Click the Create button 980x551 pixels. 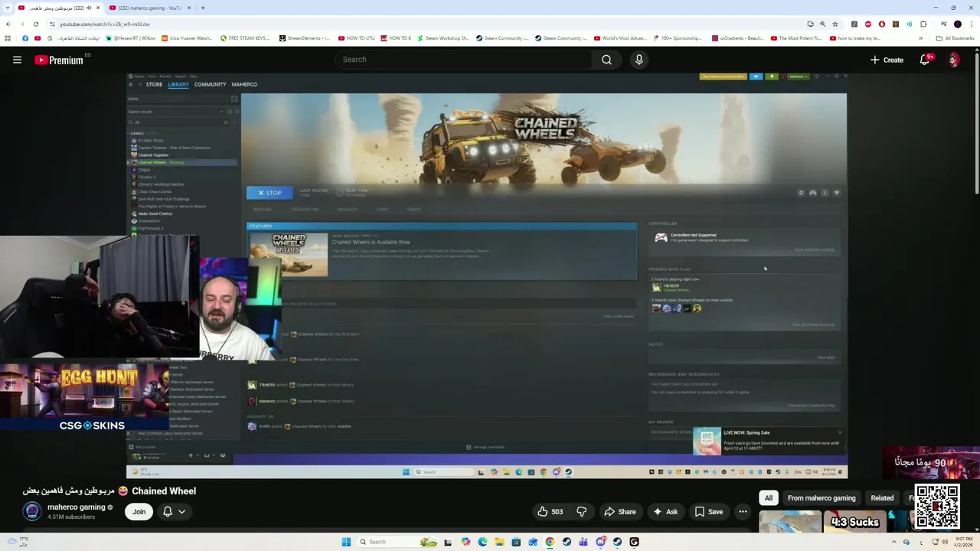(887, 60)
